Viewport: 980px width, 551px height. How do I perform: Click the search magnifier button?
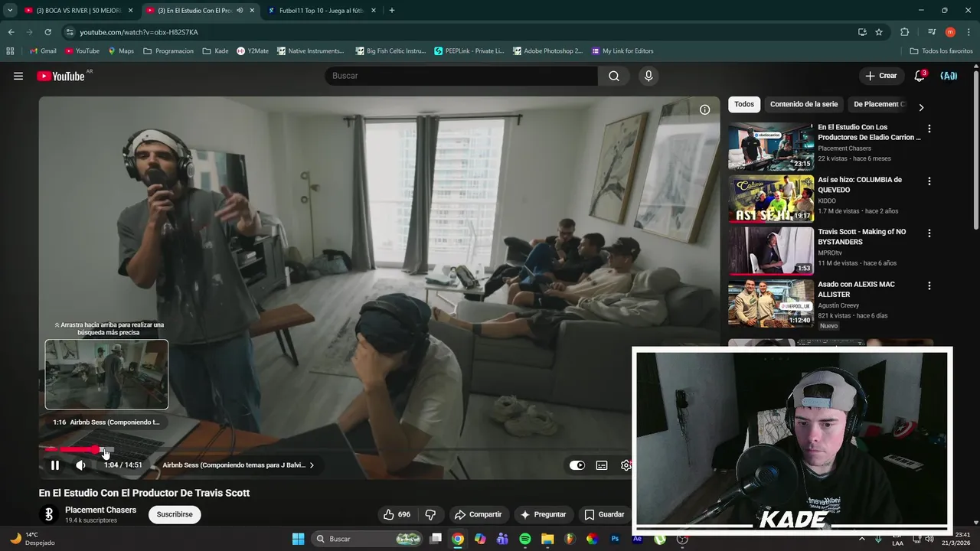point(614,76)
